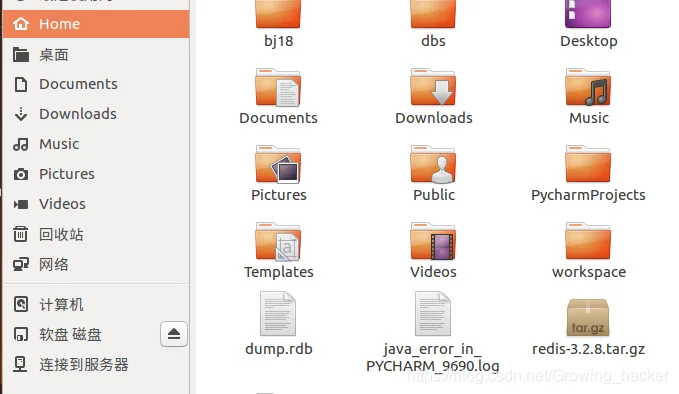
Task: Click the Downloads sidebar arrow icon
Action: click(x=21, y=114)
